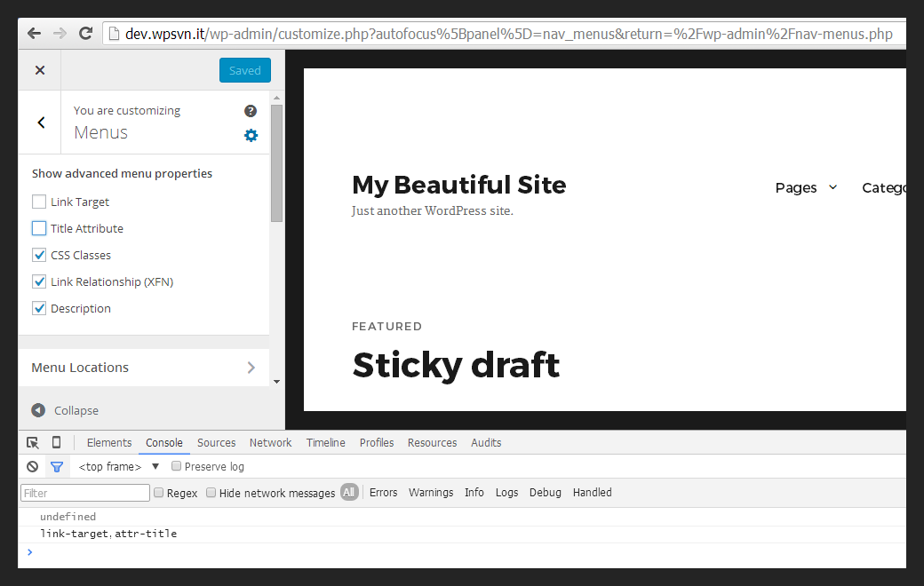This screenshot has width=924, height=586.
Task: Click the 'link-target,attr-title' console output
Action: click(108, 534)
